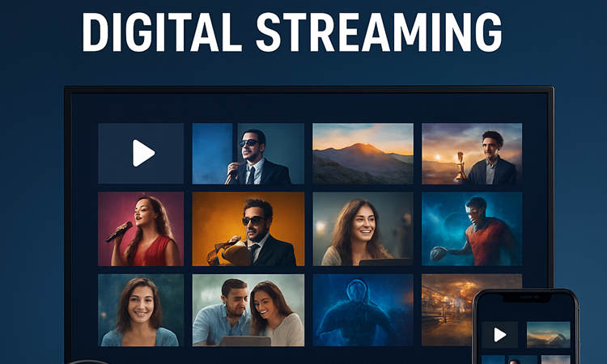Select the smiling woman in teal top thumbnail
Viewport: 607px width, 364px height.
click(141, 310)
